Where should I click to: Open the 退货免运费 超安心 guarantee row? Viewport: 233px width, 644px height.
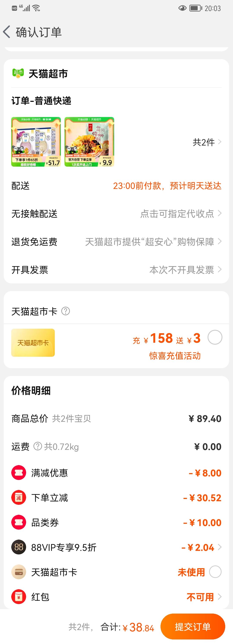(x=116, y=241)
